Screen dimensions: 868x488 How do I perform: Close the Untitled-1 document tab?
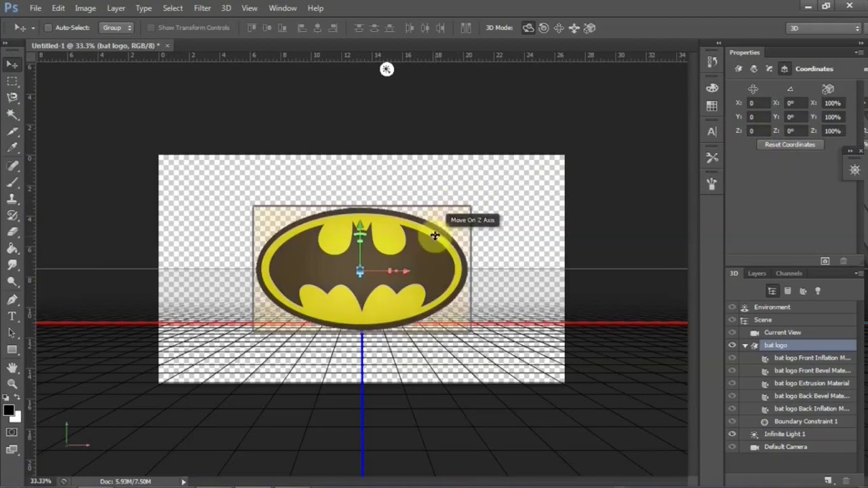[x=167, y=45]
